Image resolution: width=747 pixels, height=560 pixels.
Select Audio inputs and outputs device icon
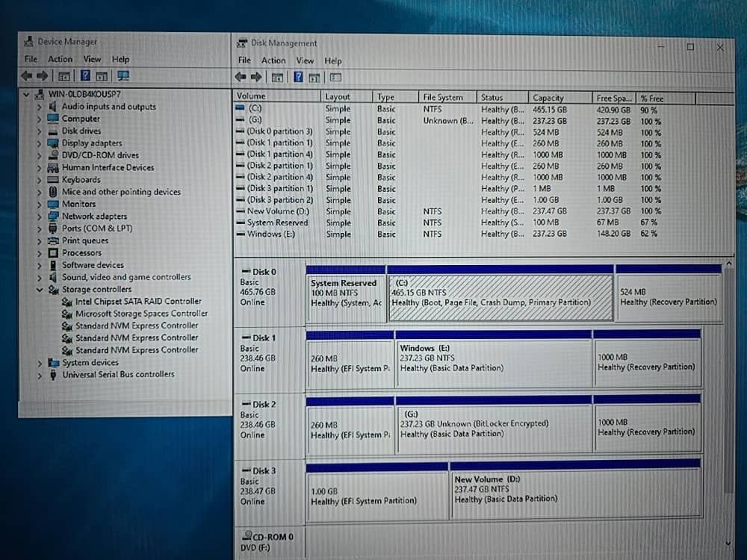tap(53, 106)
